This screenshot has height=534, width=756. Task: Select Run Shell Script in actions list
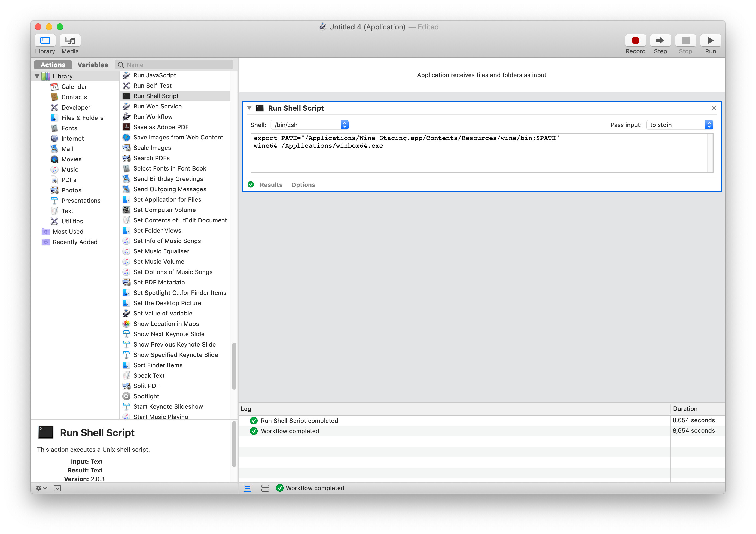[x=175, y=96]
